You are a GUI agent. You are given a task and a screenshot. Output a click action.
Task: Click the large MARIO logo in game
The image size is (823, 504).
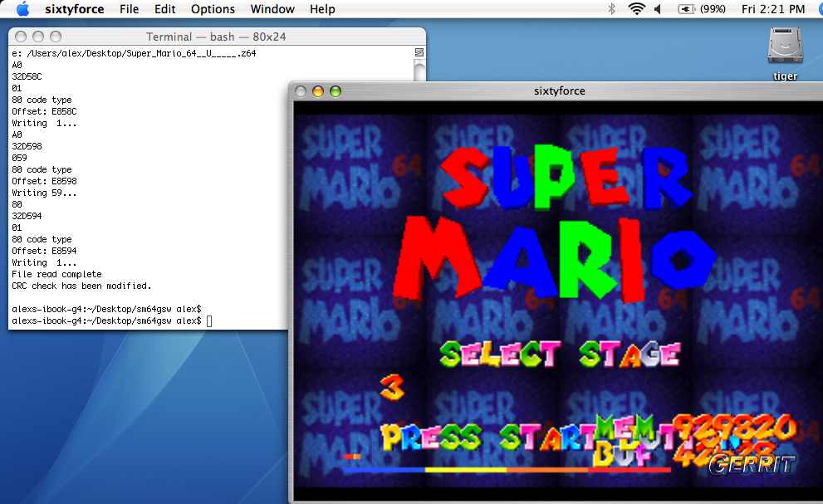click(x=554, y=259)
